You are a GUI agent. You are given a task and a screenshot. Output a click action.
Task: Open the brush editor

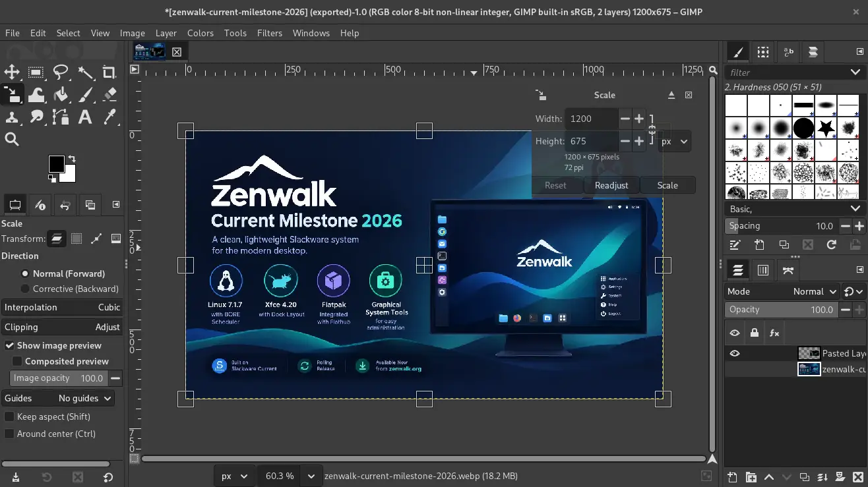point(735,244)
